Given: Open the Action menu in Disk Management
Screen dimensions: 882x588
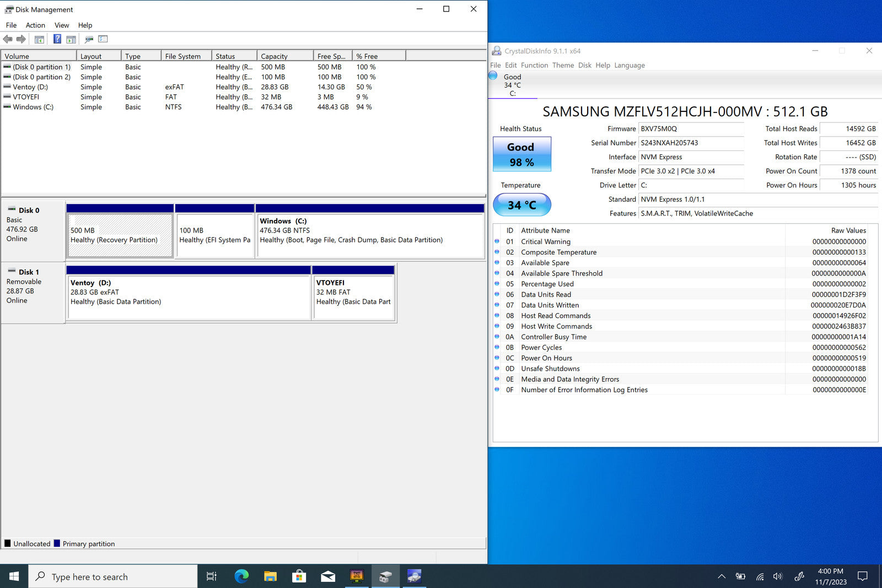Looking at the screenshot, I should point(35,25).
